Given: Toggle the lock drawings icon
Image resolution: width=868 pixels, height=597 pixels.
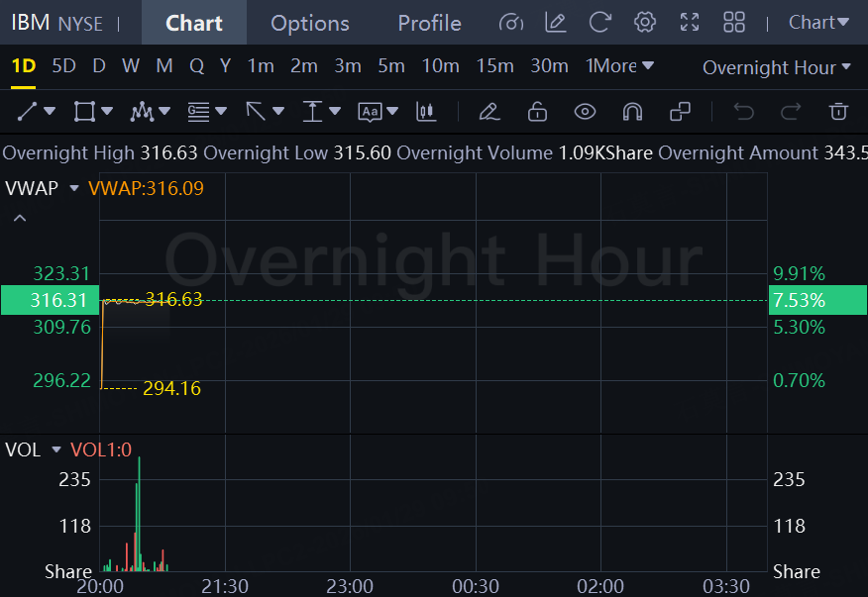Looking at the screenshot, I should [537, 112].
